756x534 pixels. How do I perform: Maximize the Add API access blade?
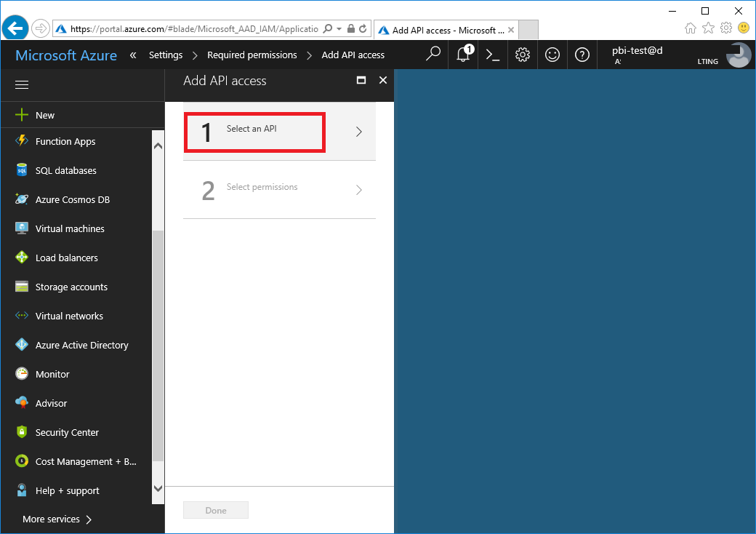click(x=361, y=80)
